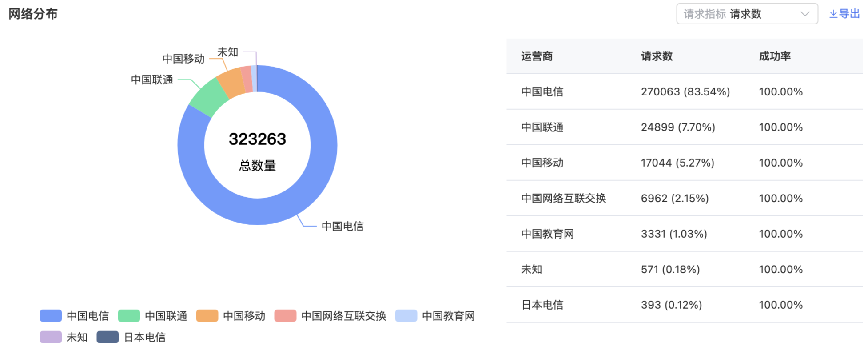868x358 pixels.
Task: Toggle the 中国联通 legend item
Action: 153,316
